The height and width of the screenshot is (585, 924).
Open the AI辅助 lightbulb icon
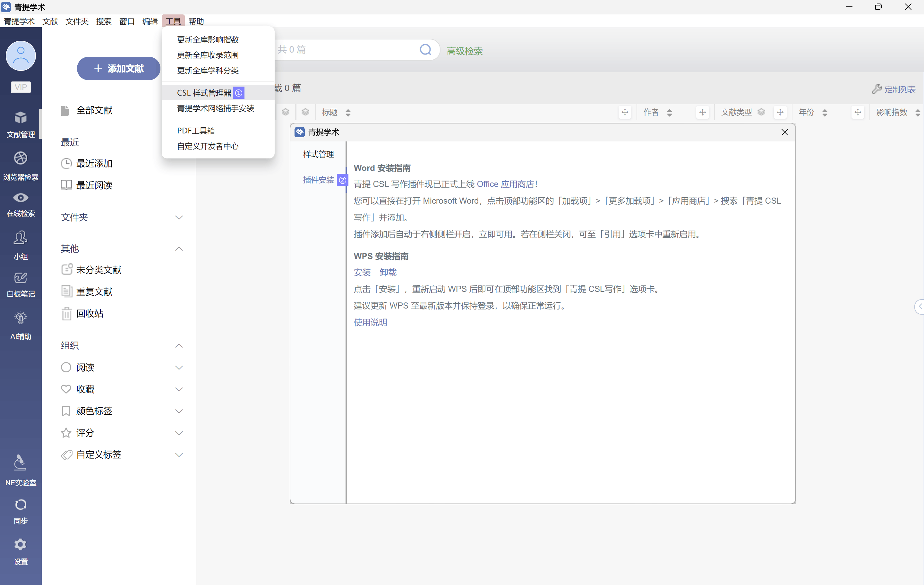[x=21, y=318]
